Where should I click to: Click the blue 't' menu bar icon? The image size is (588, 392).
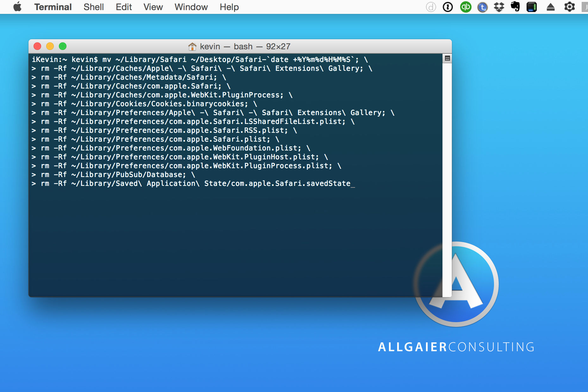482,7
